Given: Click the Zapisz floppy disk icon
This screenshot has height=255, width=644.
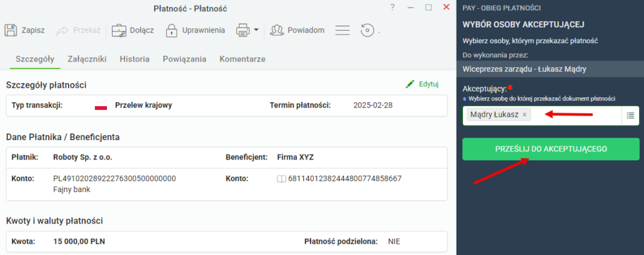Looking at the screenshot, I should tap(10, 30).
